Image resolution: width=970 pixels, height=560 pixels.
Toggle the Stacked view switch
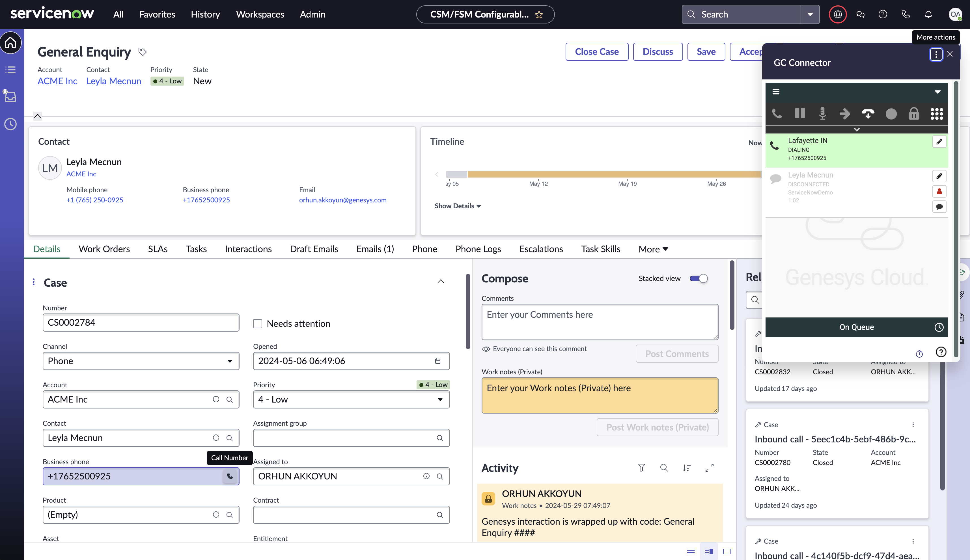point(698,278)
